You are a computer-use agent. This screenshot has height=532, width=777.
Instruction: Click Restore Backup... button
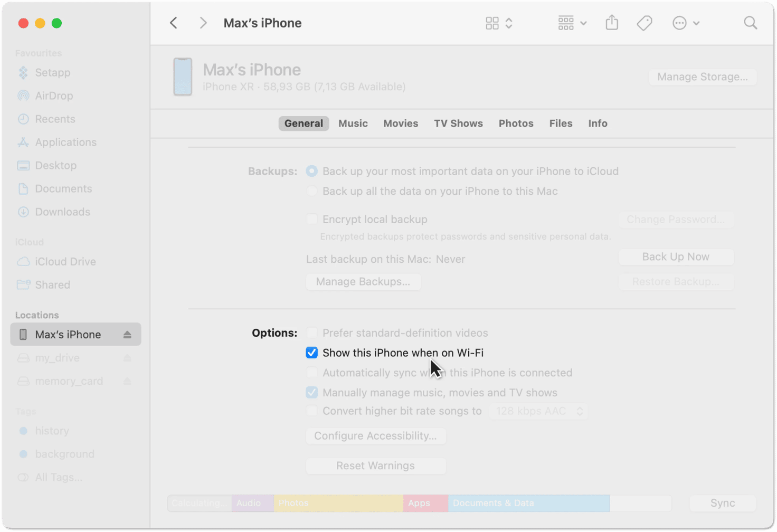(676, 282)
